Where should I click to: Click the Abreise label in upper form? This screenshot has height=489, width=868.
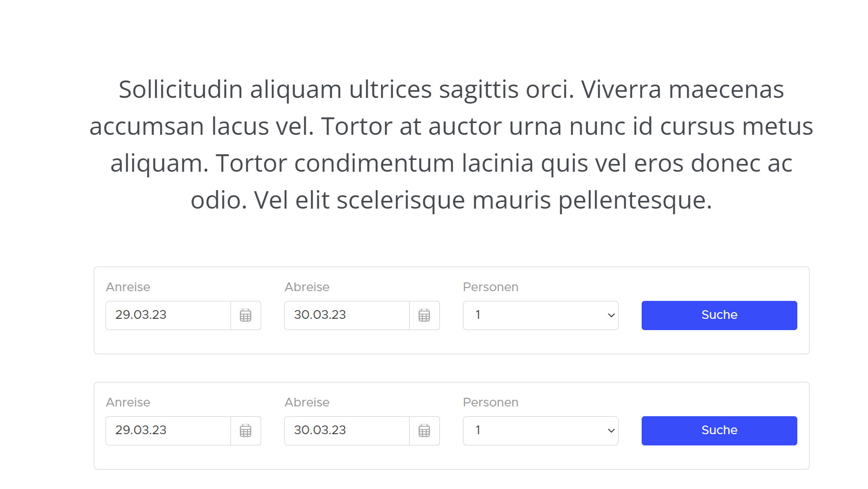click(x=307, y=287)
